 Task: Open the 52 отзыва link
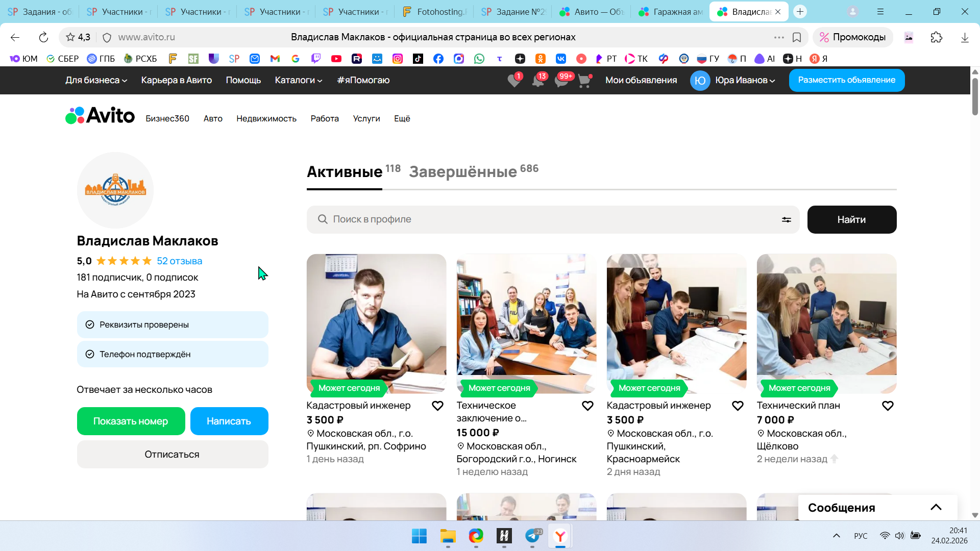179,261
